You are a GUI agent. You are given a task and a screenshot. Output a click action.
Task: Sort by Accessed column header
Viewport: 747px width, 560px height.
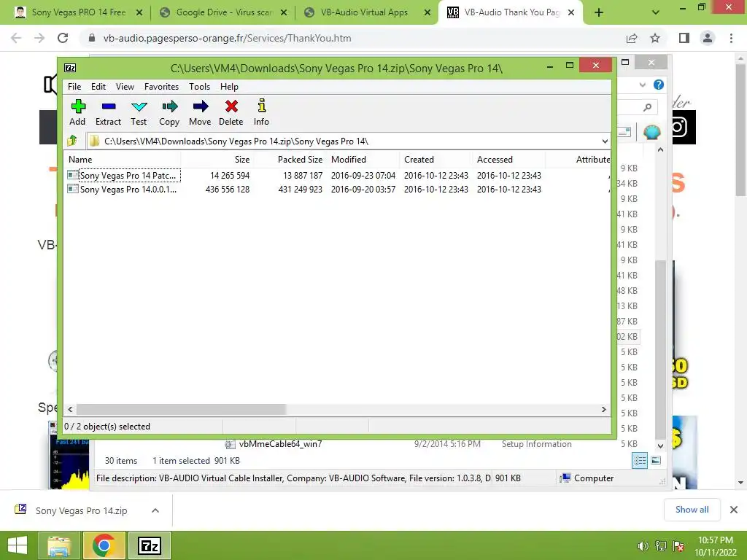[x=508, y=160]
